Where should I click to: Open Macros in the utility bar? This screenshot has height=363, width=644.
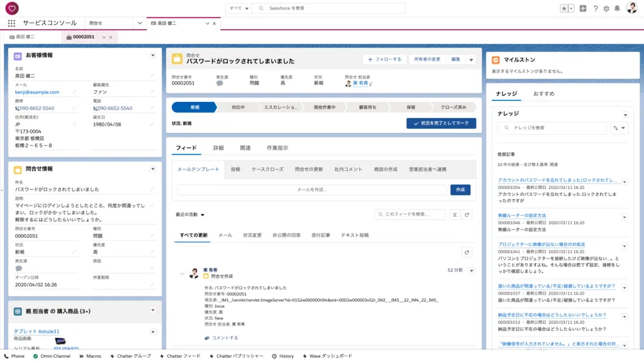(90, 356)
